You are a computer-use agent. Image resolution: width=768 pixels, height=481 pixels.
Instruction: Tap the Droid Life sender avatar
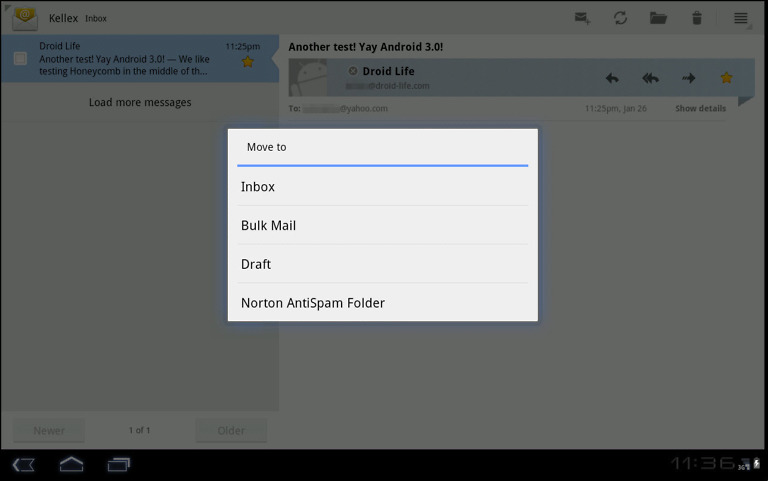point(308,77)
